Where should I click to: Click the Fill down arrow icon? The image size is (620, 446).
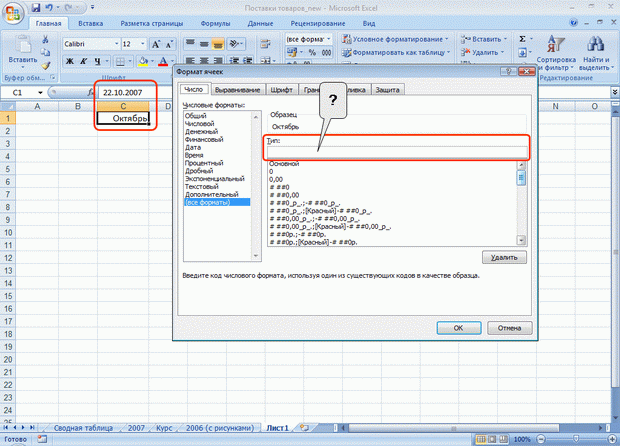(x=522, y=53)
